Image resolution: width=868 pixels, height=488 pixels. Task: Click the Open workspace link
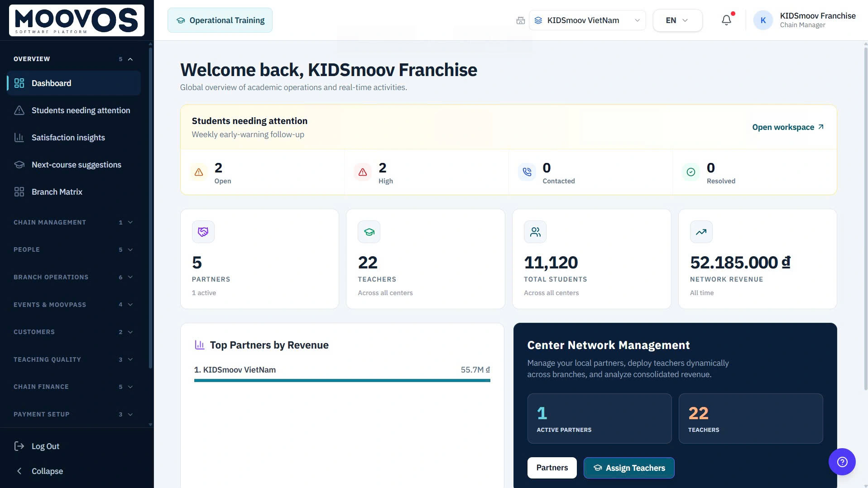click(x=788, y=127)
